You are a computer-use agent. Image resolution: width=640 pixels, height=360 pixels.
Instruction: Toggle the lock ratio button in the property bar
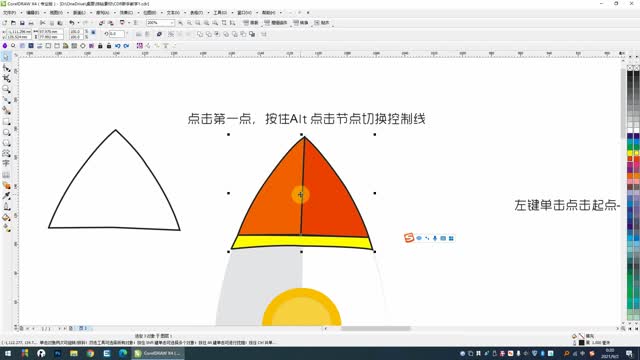(93, 32)
